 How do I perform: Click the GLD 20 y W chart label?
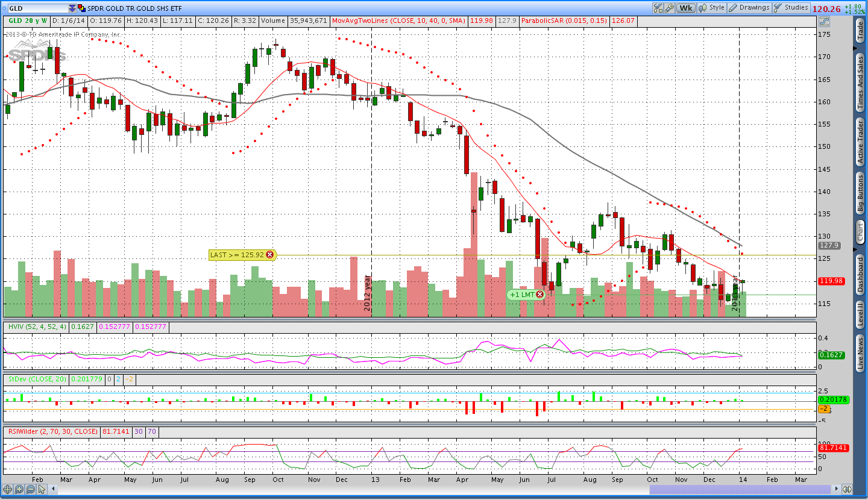coord(27,20)
